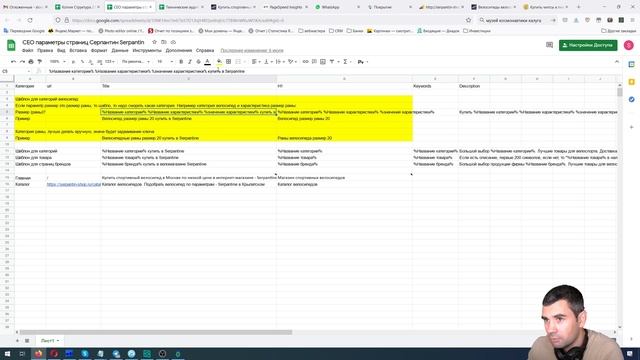Open Tasks in the side panel
The width and height of the screenshot is (640, 360).
631,100
